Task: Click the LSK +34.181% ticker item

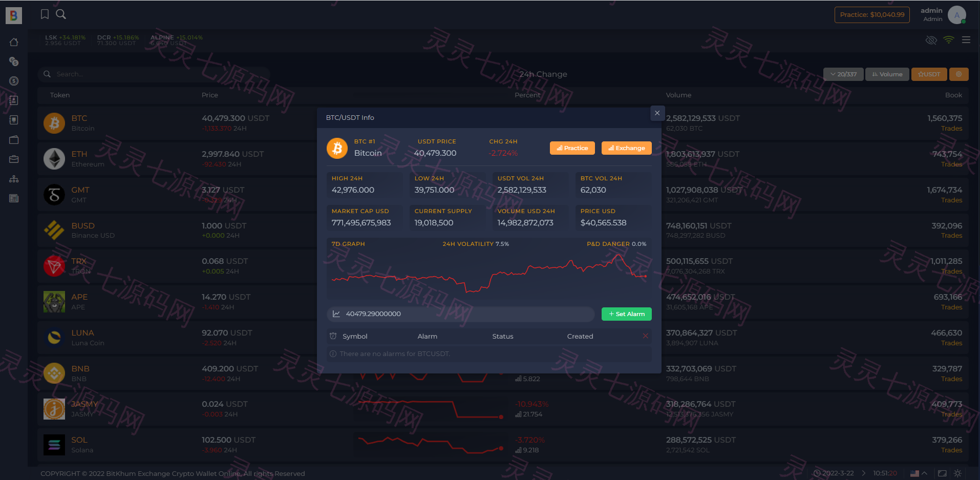Action: 65,40
